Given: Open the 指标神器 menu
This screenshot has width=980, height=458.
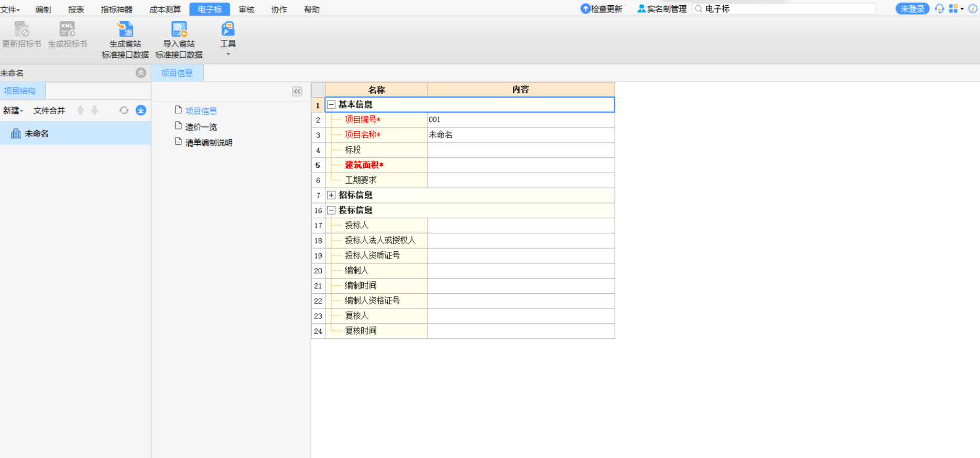Looking at the screenshot, I should 117,9.
